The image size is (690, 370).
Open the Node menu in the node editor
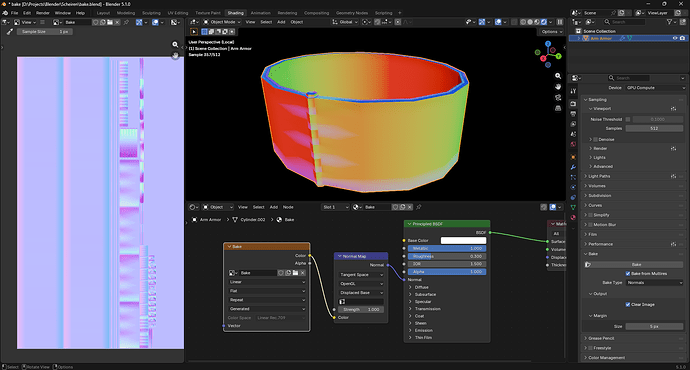288,207
